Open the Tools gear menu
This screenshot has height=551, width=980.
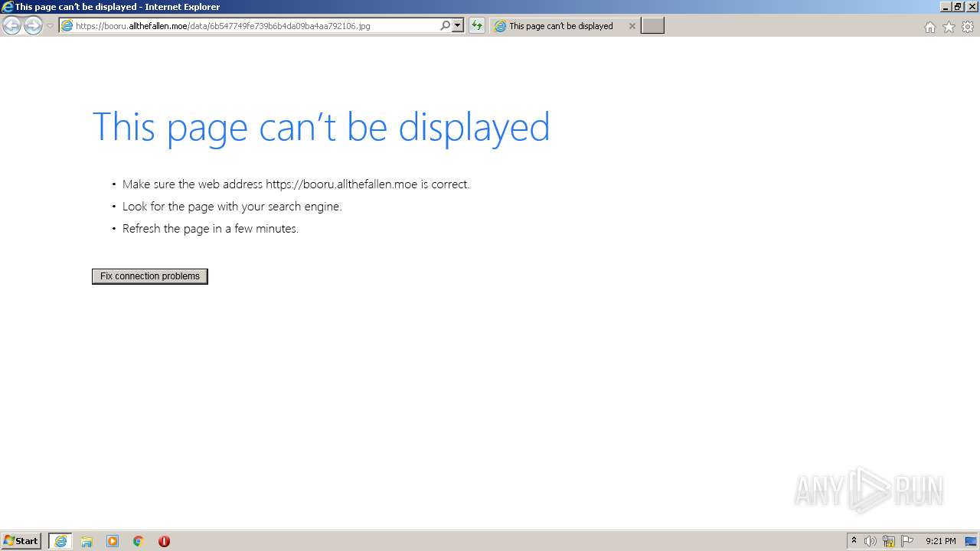968,27
